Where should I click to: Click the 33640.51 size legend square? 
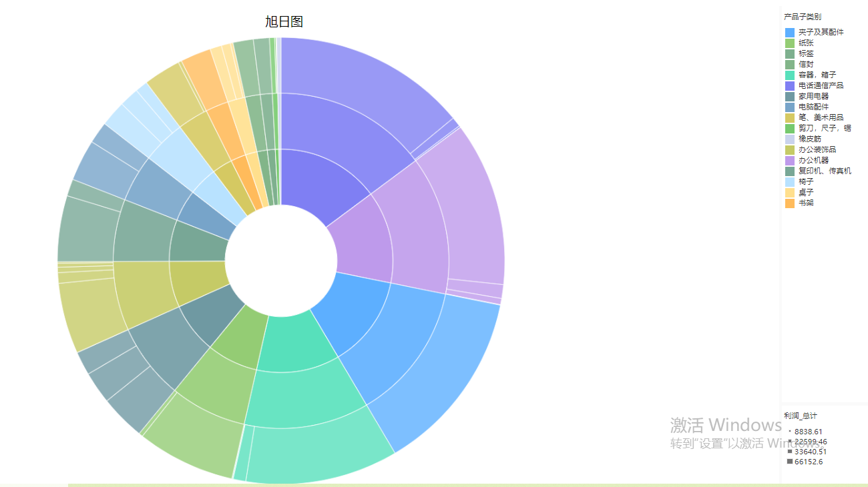[x=790, y=452]
